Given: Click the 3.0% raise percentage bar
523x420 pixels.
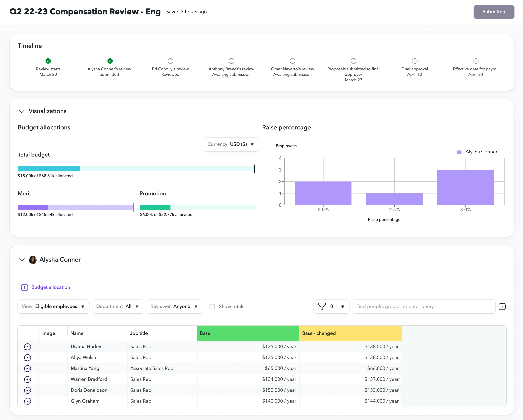Looking at the screenshot, I should [465, 187].
